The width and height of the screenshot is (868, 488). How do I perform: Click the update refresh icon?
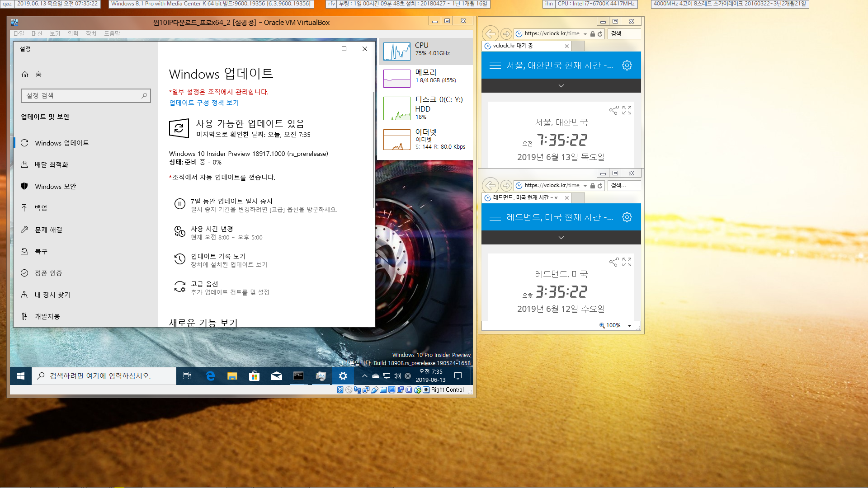click(x=179, y=128)
